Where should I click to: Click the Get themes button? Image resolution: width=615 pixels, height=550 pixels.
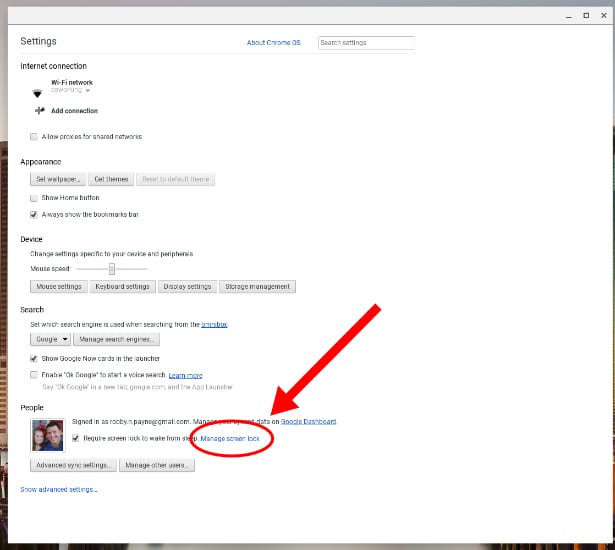(111, 179)
